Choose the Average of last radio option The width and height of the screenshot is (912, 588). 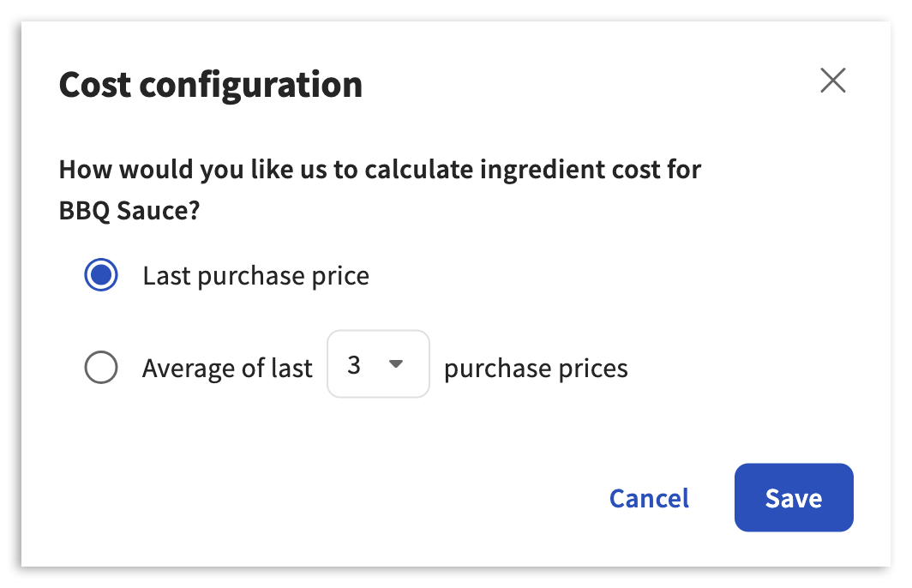[101, 369]
